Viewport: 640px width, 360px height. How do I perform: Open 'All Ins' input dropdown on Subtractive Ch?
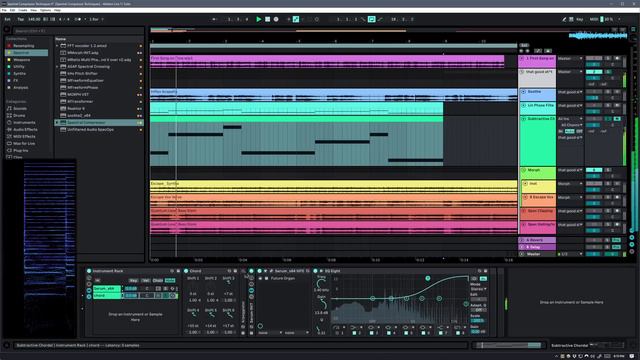pyautogui.click(x=570, y=119)
